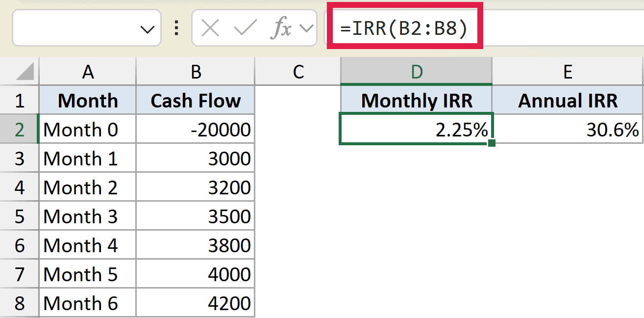This screenshot has width=644, height=318.
Task: Click cell containing 'Month 0'
Action: 88,130
